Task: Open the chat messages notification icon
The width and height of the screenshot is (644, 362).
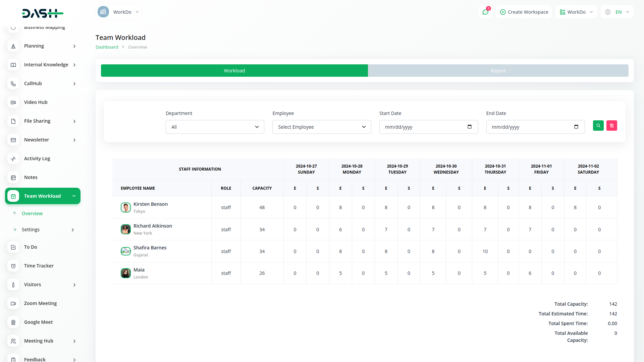Action: click(485, 12)
